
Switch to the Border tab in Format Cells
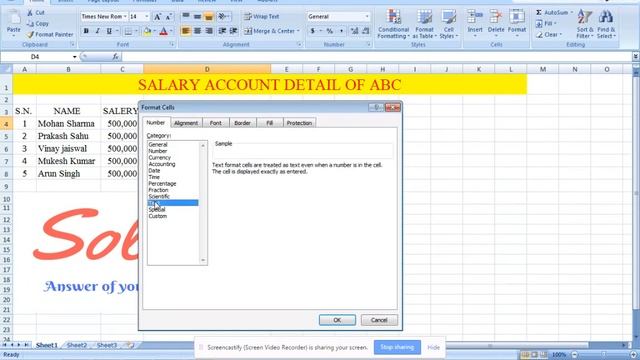(x=242, y=123)
